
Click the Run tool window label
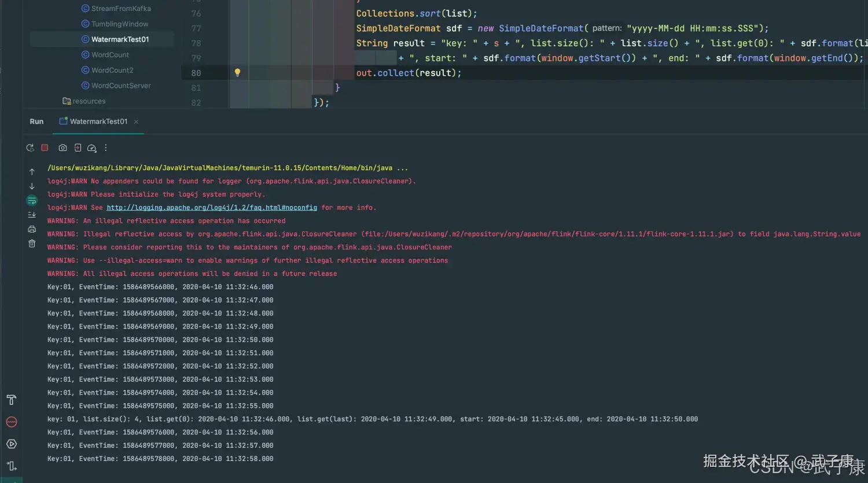click(36, 121)
